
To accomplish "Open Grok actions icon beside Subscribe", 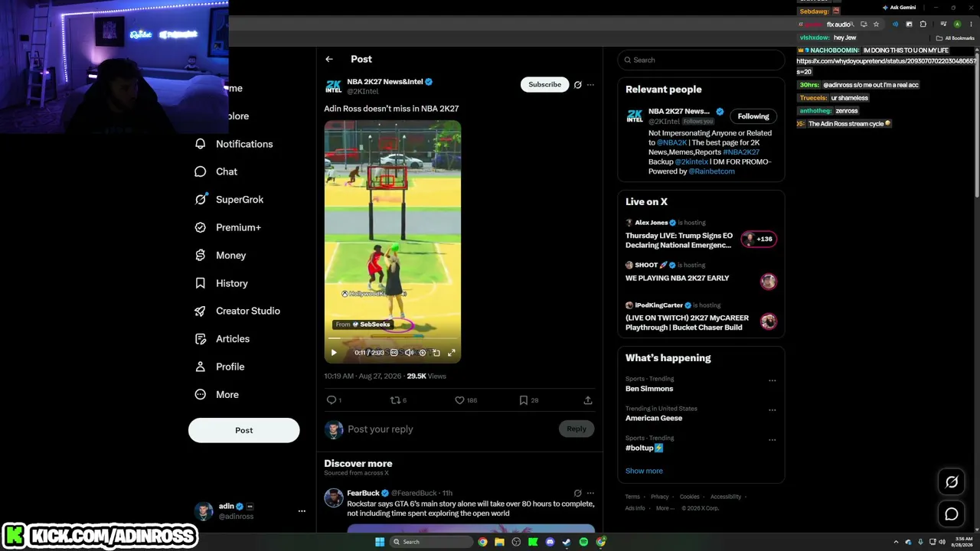I will (578, 85).
